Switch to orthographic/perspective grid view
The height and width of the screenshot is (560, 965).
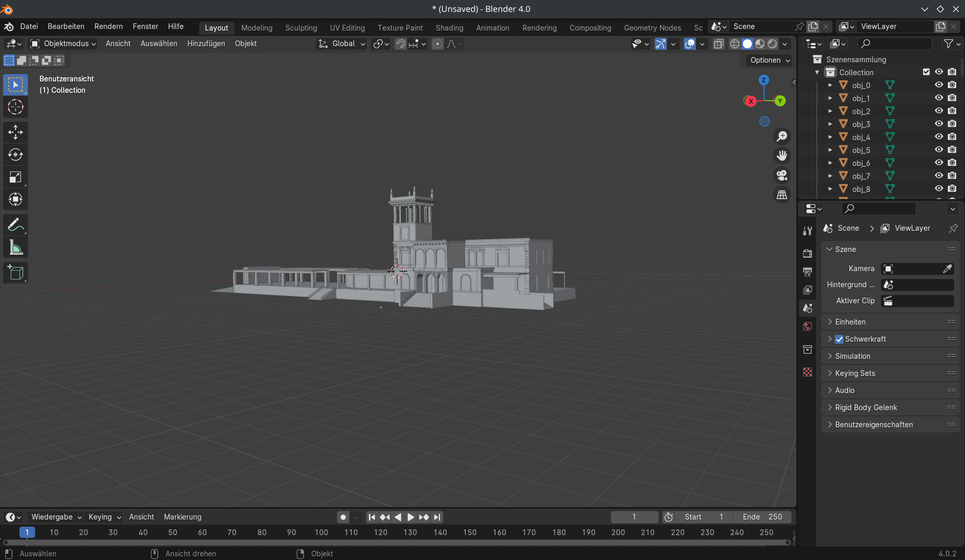(x=781, y=195)
